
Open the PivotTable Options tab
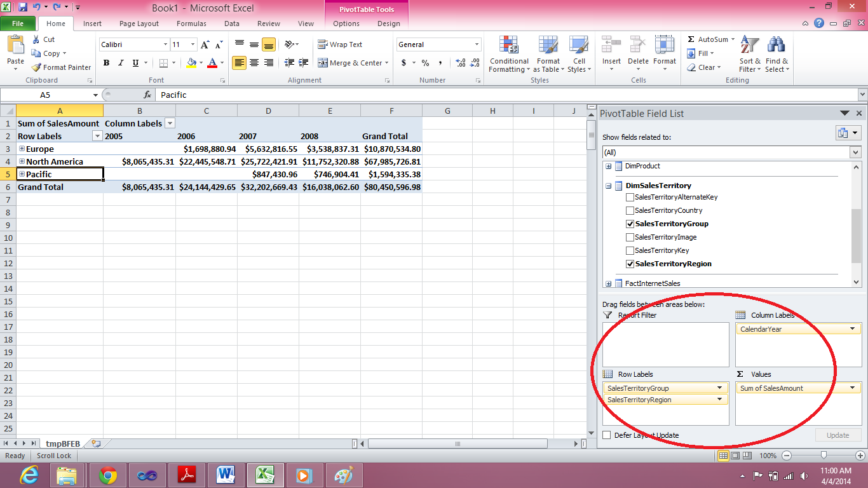pos(346,24)
